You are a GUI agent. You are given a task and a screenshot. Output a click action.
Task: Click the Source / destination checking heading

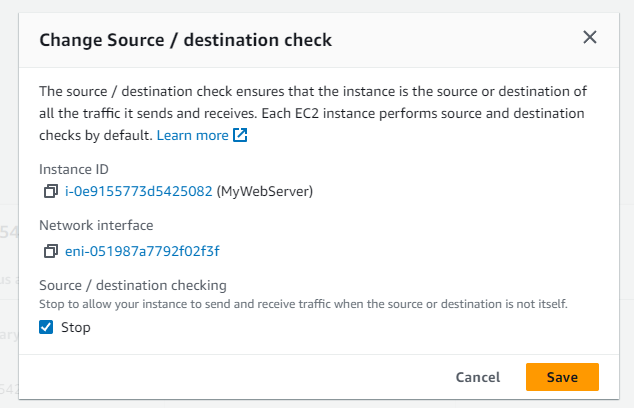pyautogui.click(x=133, y=285)
